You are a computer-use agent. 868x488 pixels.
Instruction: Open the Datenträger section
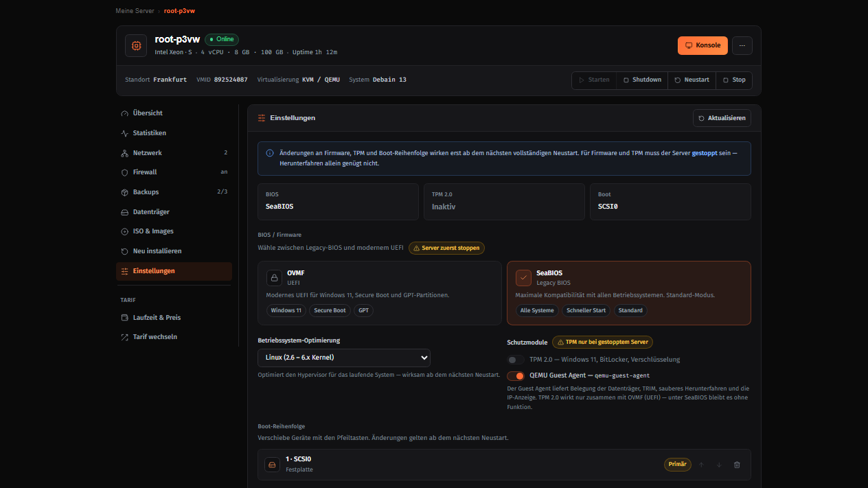coord(174,212)
